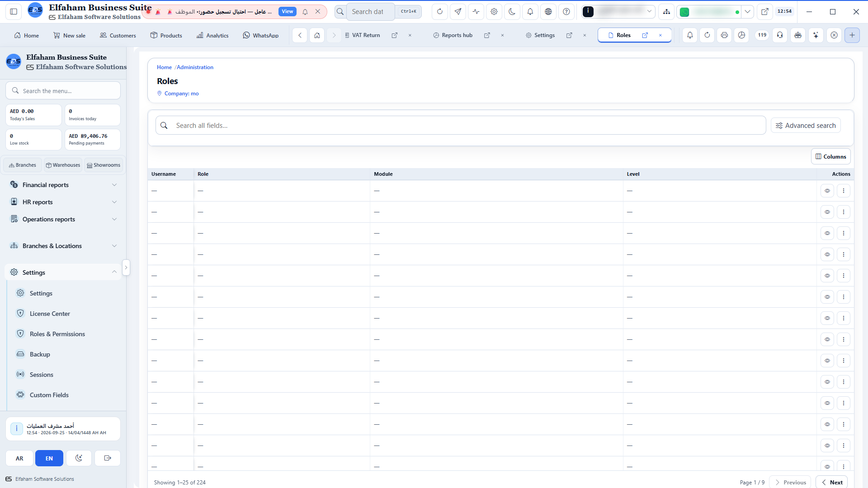
Task: Click the Advanced search button
Action: click(806, 126)
